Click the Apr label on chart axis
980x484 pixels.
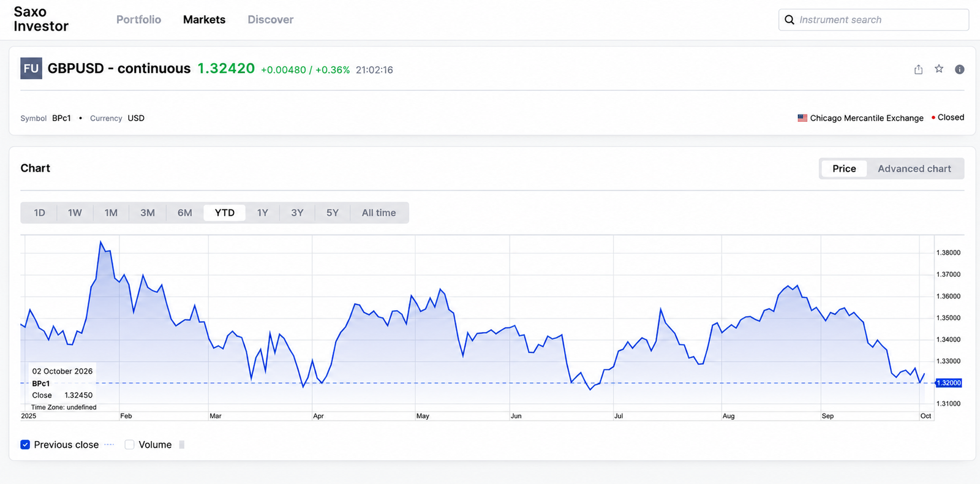(x=318, y=416)
